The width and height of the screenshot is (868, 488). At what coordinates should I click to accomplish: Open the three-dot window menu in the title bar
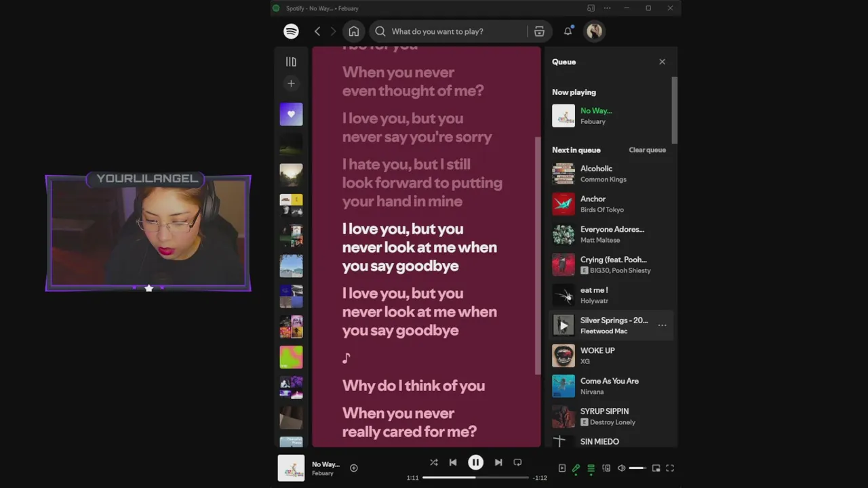point(607,8)
